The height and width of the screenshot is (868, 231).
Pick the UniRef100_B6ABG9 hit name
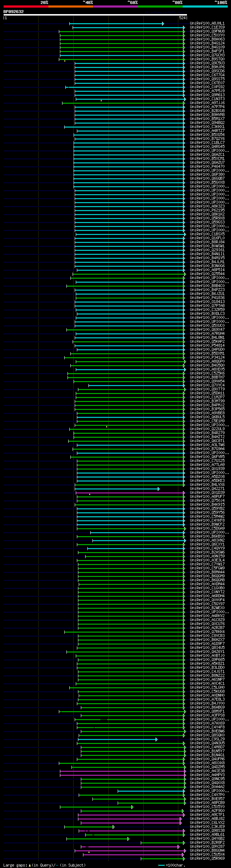(207, 707)
